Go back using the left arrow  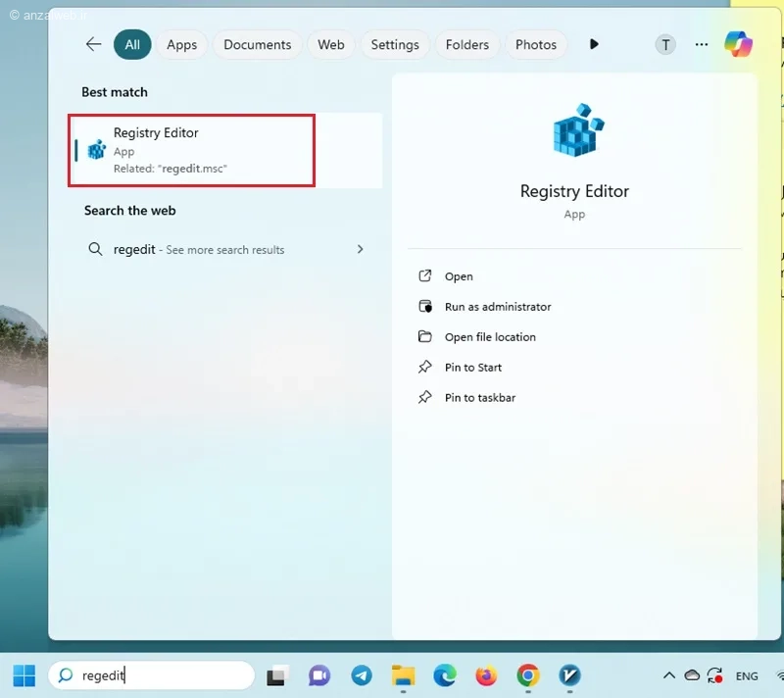point(93,44)
